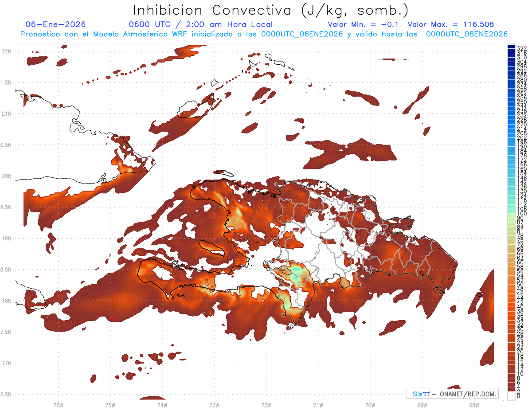The image size is (532, 411).
Task: Click the color scale value 130
Action: 522,191
